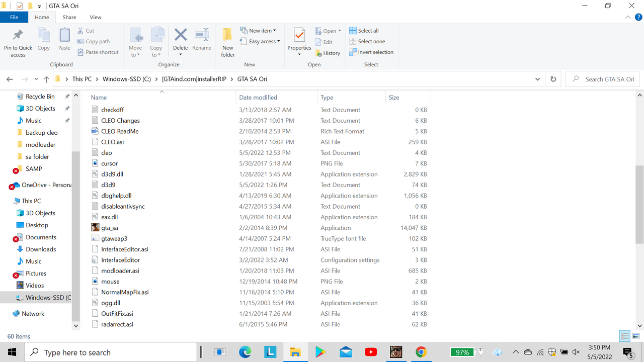This screenshot has height=362, width=644.
Task: Click Select all
Action: click(x=364, y=31)
